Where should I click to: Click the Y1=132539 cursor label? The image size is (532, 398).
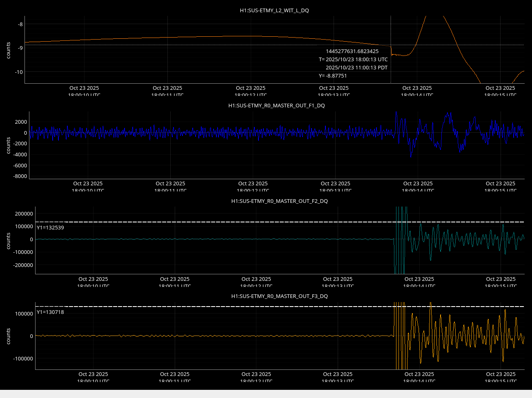(x=50, y=228)
